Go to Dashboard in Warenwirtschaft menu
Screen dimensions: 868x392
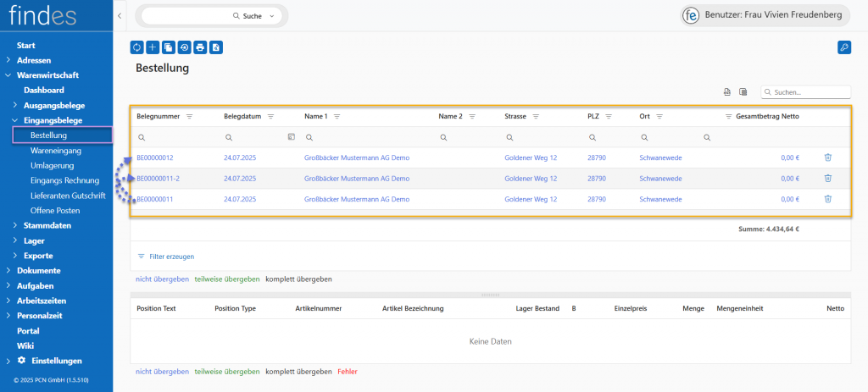point(44,90)
